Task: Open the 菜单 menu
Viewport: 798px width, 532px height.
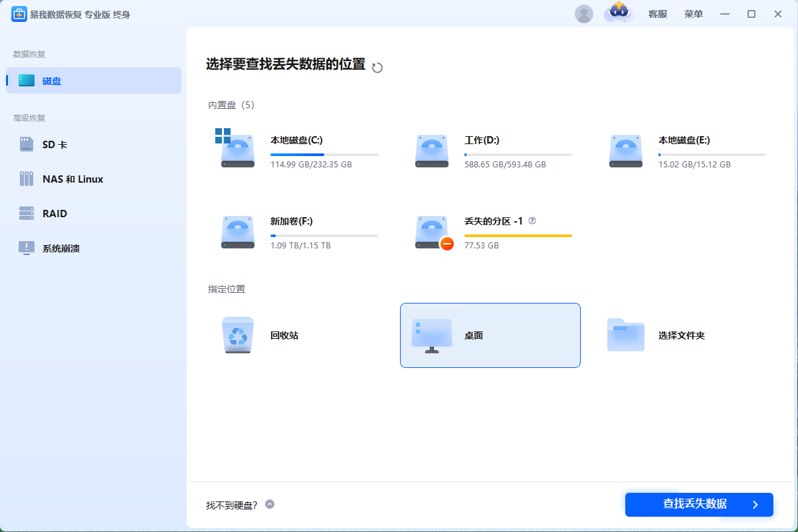Action: coord(693,14)
